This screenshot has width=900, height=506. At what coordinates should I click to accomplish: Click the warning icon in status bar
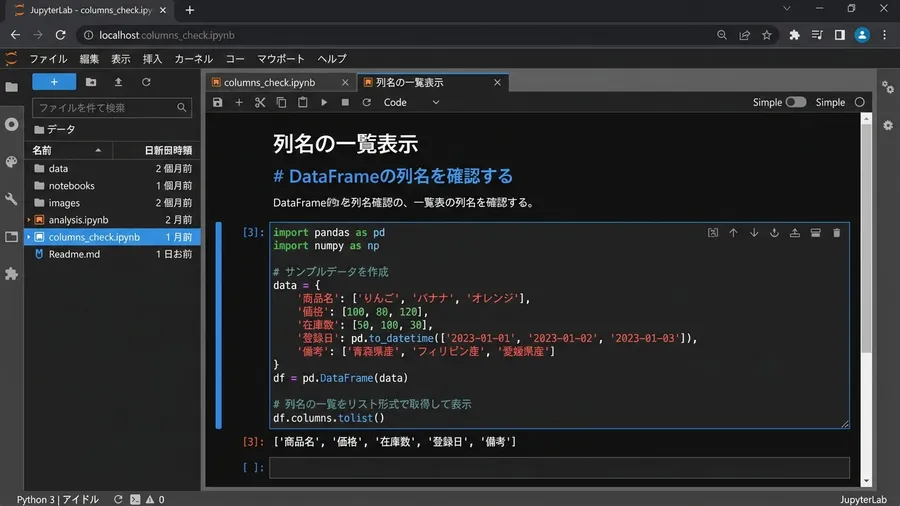[150, 499]
